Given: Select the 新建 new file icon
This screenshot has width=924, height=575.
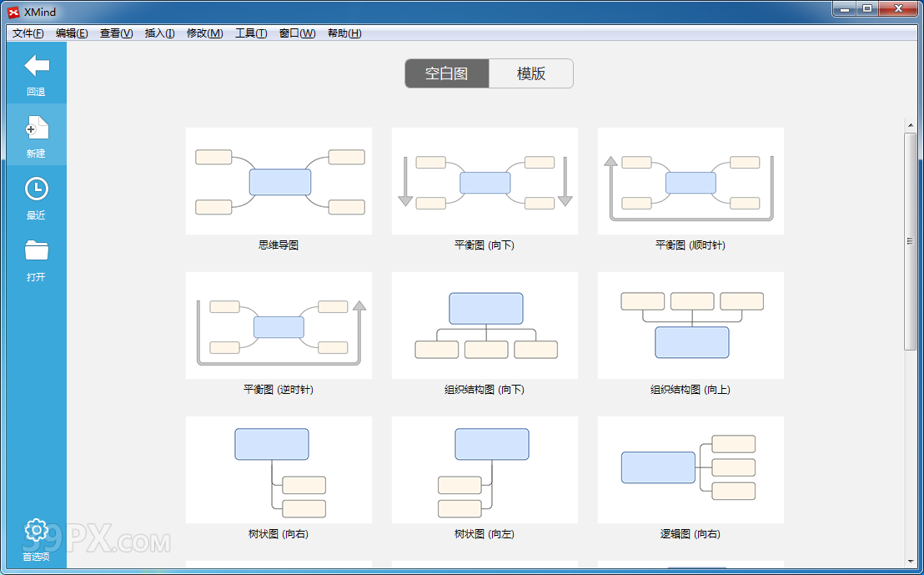Looking at the screenshot, I should pos(37,128).
